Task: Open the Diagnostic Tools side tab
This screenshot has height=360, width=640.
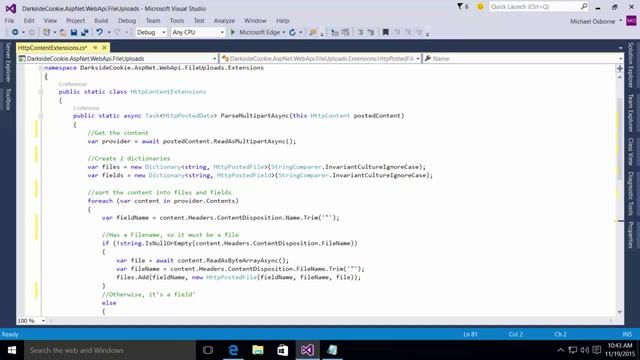Action: pyautogui.click(x=631, y=193)
